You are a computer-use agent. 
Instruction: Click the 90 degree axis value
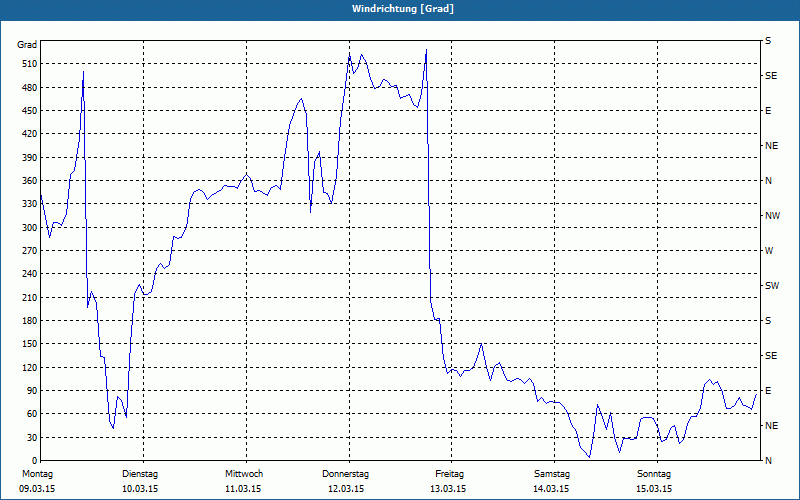pos(32,391)
